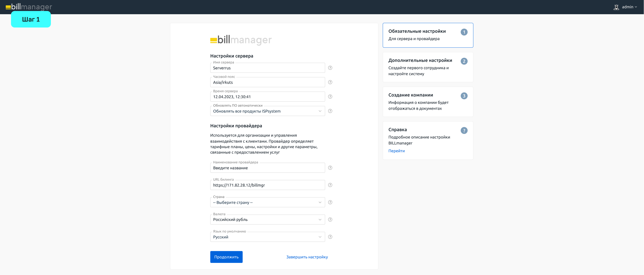
Task: Click help icon beside Язык по умолчанию
Action: [330, 237]
